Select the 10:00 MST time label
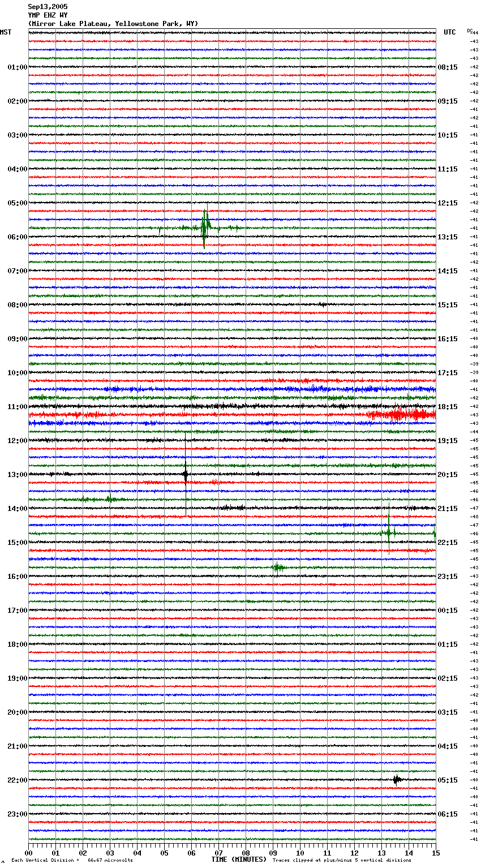The height and width of the screenshot is (868, 481). [18, 373]
